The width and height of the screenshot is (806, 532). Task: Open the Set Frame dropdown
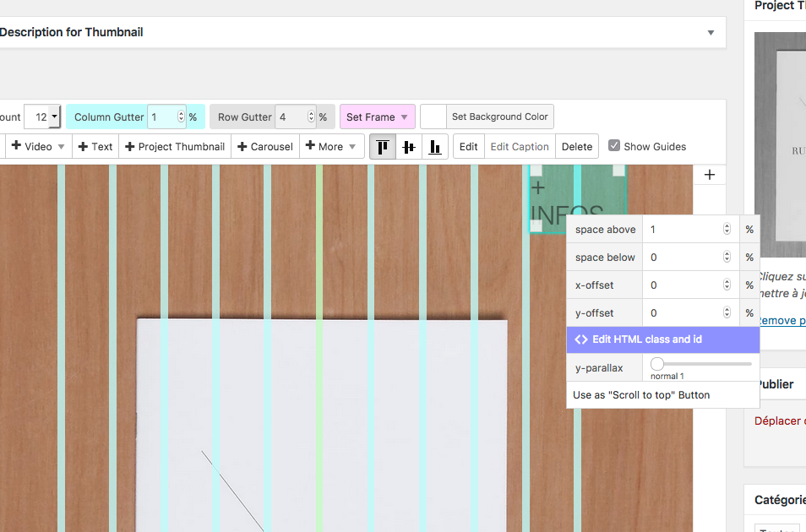[377, 117]
